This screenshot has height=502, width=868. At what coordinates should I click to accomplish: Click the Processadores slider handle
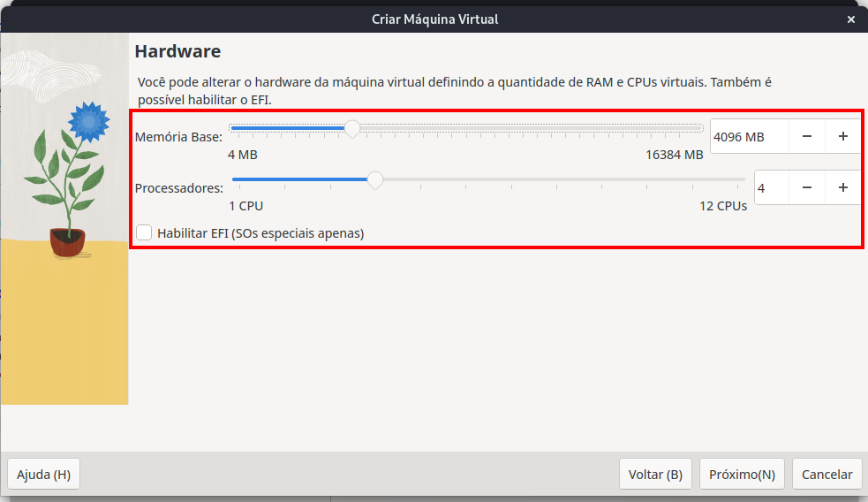coord(375,180)
